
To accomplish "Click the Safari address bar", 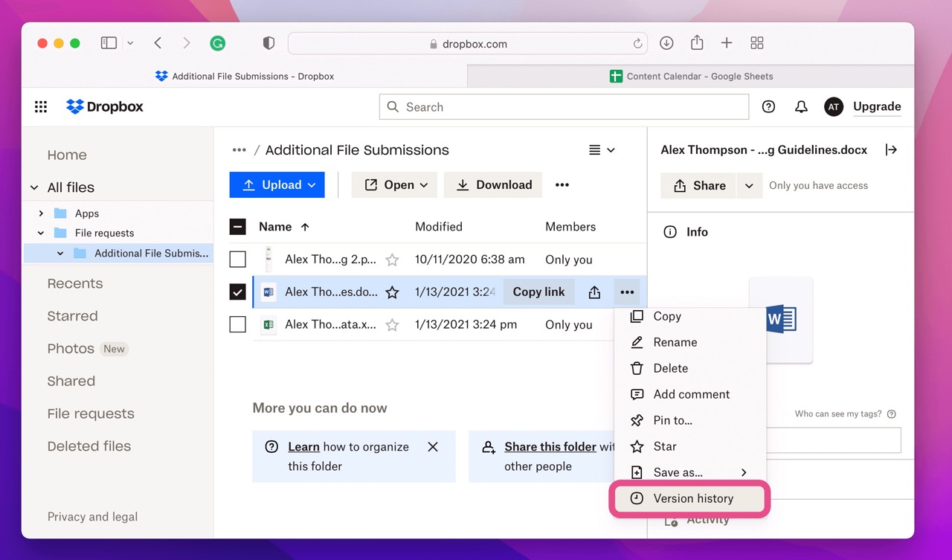I will tap(467, 44).
